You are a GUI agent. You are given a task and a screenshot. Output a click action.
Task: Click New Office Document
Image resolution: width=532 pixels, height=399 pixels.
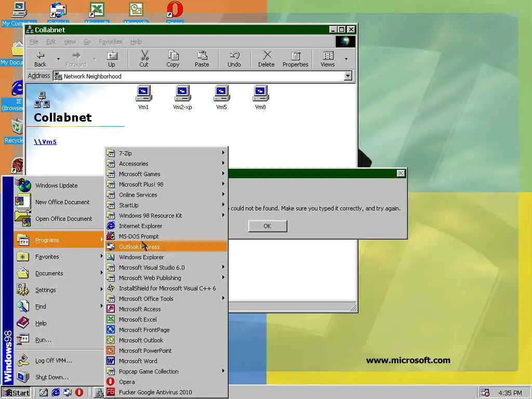click(59, 202)
